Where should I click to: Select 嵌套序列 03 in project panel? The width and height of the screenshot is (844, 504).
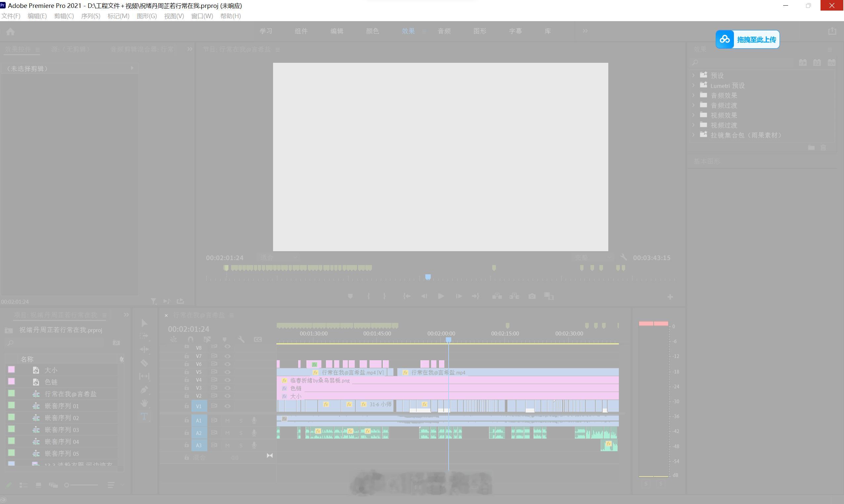pyautogui.click(x=62, y=430)
